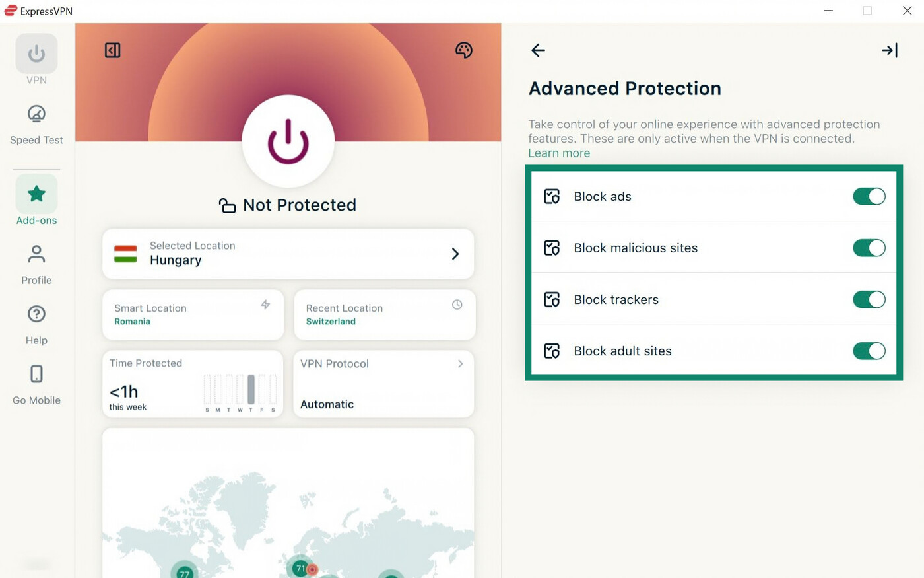Click the map cluster marker 77
Image resolution: width=924 pixels, height=578 pixels.
[184, 572]
